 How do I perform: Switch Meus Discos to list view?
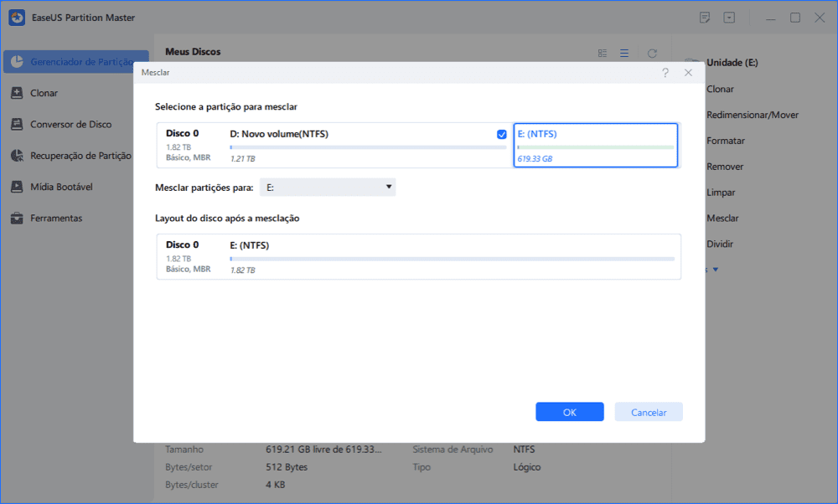click(624, 54)
